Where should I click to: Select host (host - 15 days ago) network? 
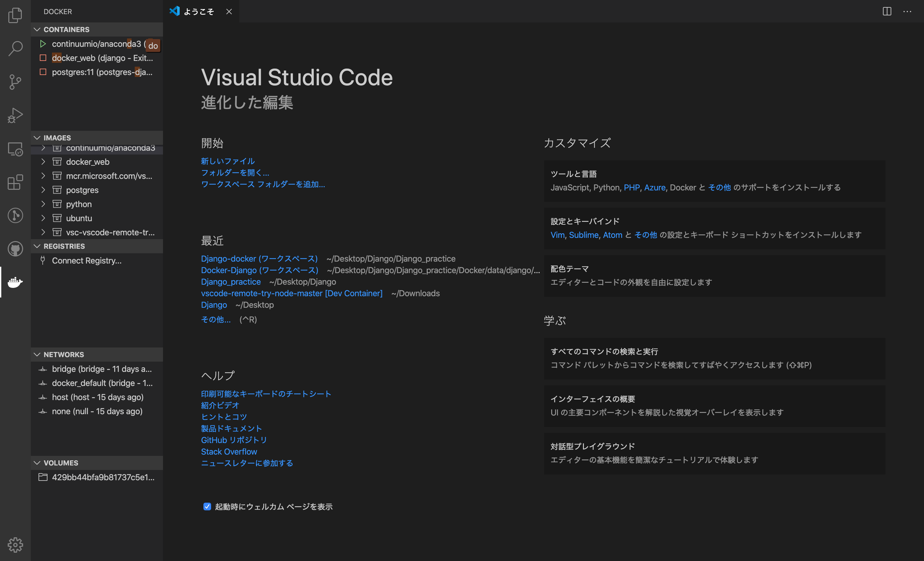(97, 397)
